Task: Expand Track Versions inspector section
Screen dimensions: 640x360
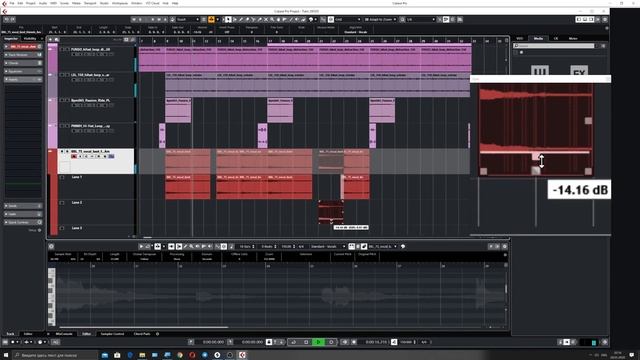Action: tap(23, 55)
